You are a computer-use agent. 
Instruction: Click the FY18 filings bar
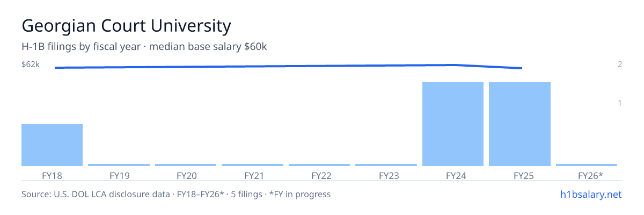[52, 145]
